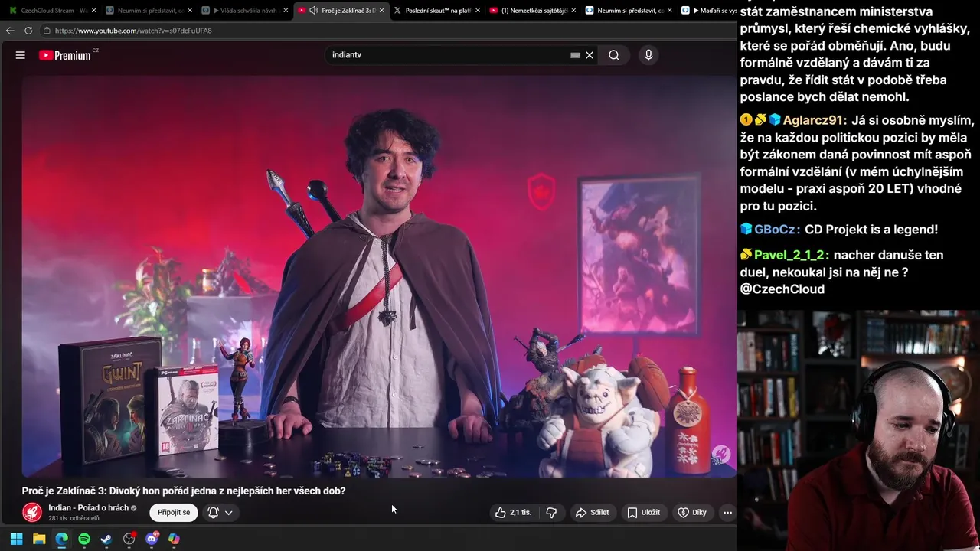Dislike the video with thumbs down

click(x=551, y=512)
